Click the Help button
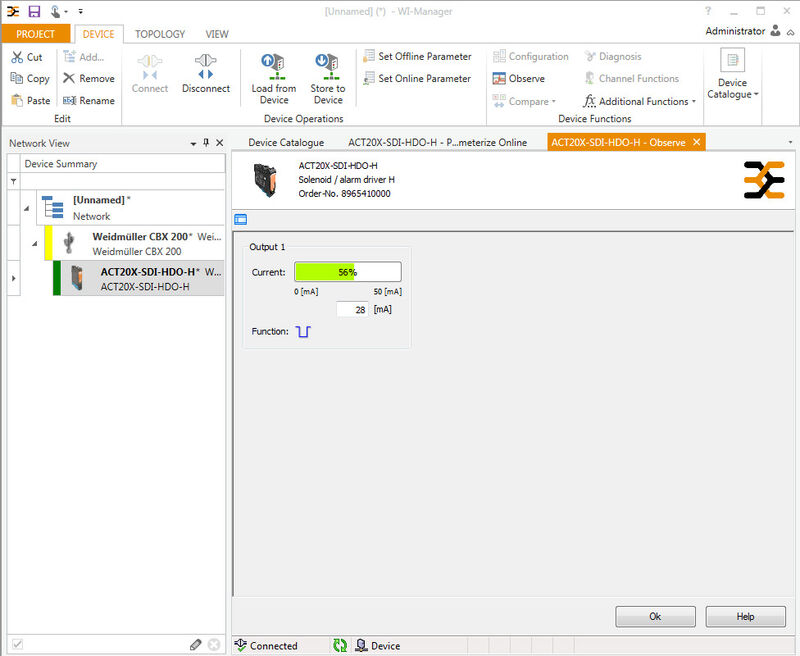Viewport: 800px width, 656px height. click(x=745, y=617)
